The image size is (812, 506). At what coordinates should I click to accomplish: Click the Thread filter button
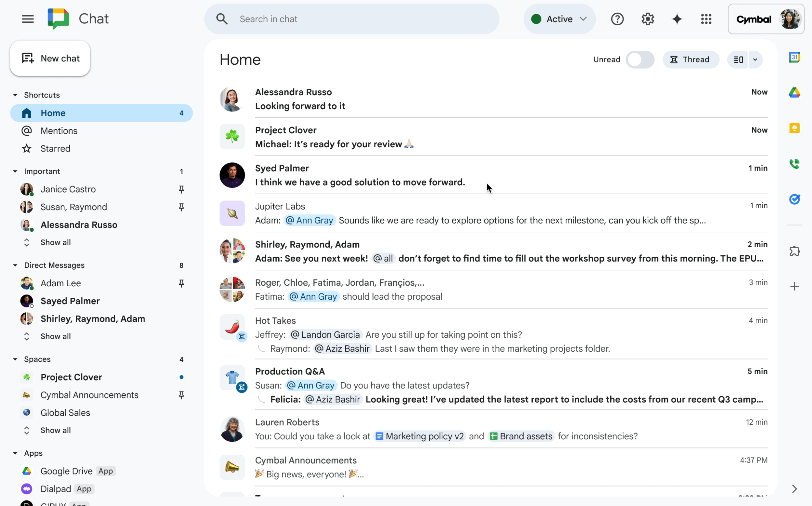[690, 59]
